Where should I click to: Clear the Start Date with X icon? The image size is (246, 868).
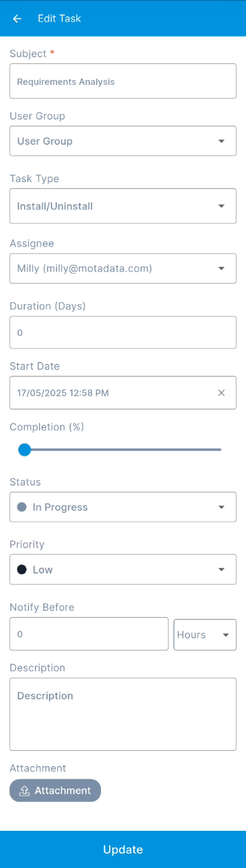(x=221, y=393)
